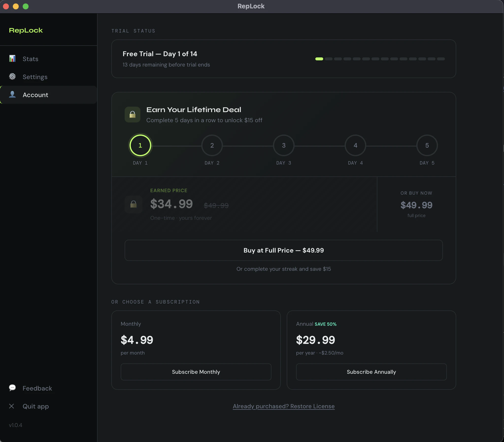This screenshot has height=442, width=504.
Task: Click the Quit app X icon
Action: coord(12,406)
